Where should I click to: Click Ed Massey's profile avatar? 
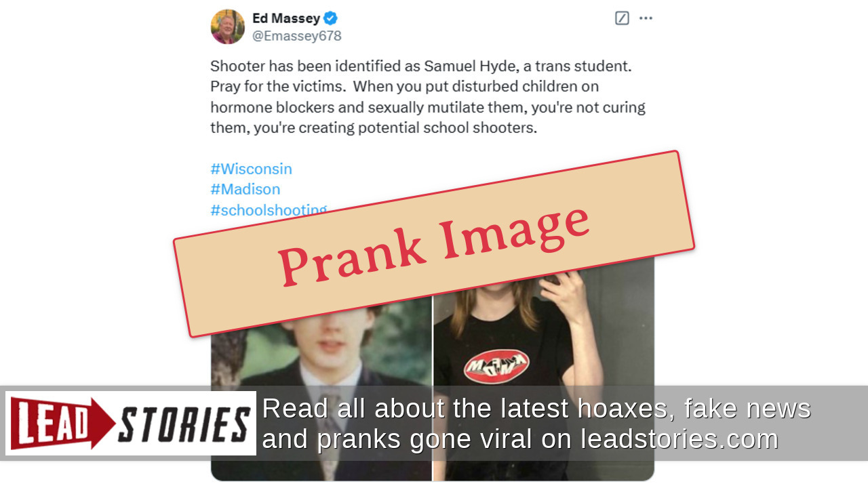[228, 27]
